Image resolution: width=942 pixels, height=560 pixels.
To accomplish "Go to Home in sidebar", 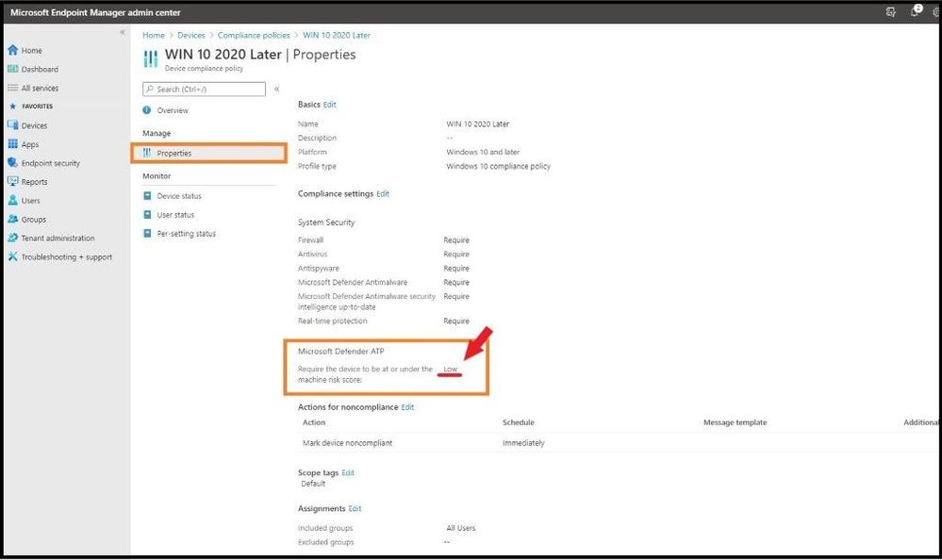I will click(31, 51).
